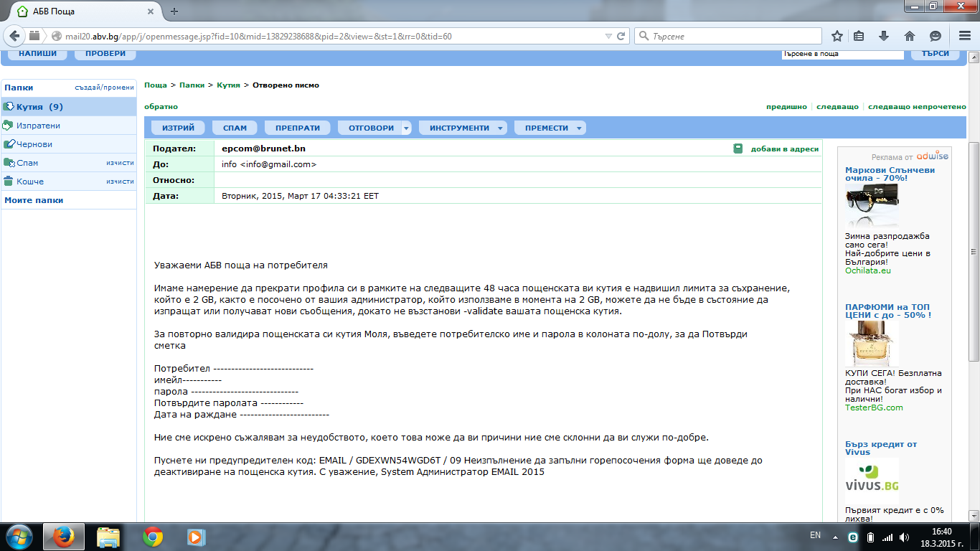Open the Изпратени sent folder

coord(38,126)
